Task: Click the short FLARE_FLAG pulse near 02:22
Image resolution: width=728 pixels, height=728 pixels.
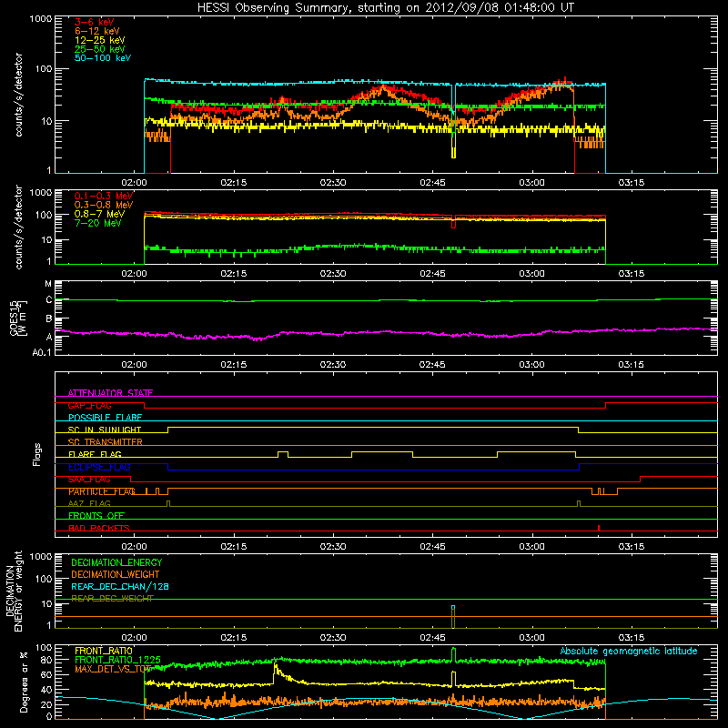Action: (283, 454)
